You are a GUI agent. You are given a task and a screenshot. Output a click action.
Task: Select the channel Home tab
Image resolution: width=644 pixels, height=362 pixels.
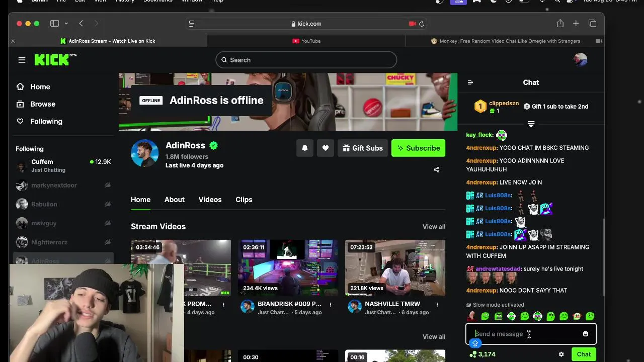[141, 200]
